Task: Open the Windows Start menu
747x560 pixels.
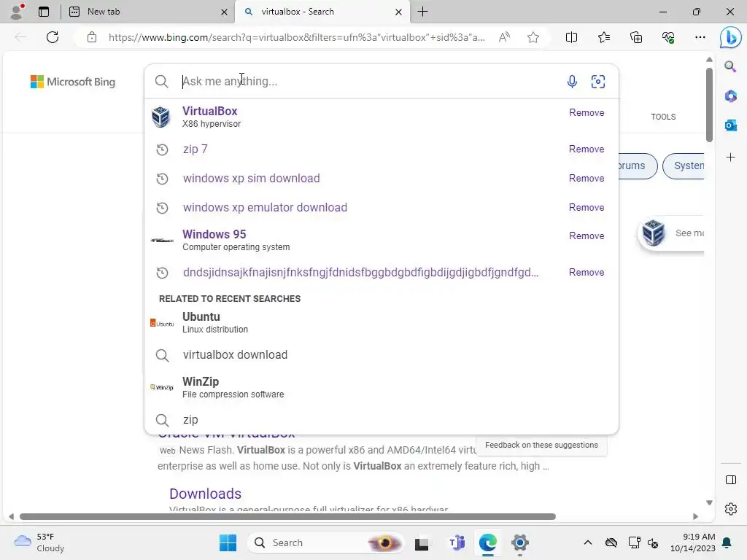Action: 228,542
